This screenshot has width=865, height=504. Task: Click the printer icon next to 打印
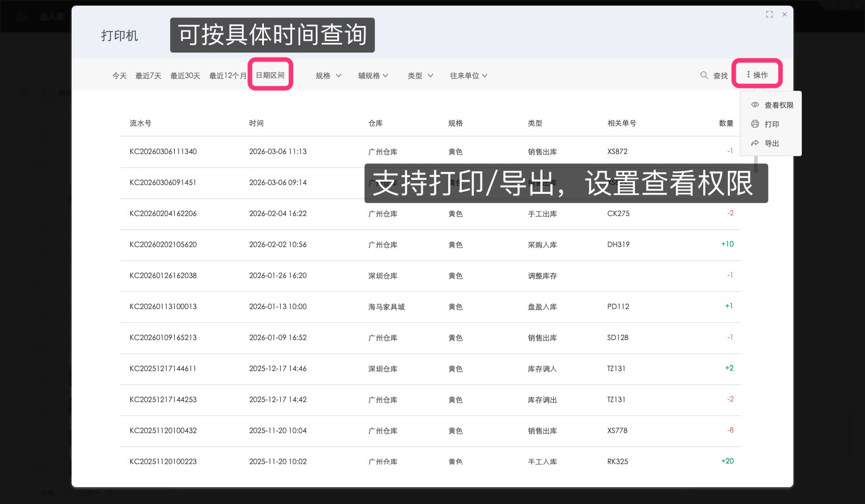pos(755,124)
